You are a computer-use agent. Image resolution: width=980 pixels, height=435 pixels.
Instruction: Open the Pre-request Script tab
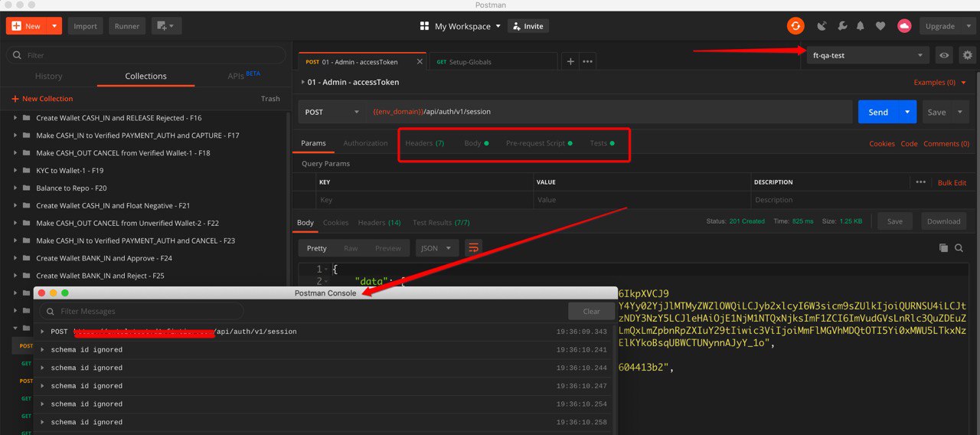tap(539, 143)
